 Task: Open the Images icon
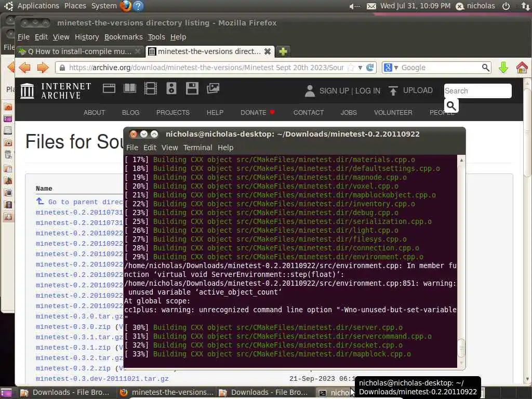coord(212,88)
